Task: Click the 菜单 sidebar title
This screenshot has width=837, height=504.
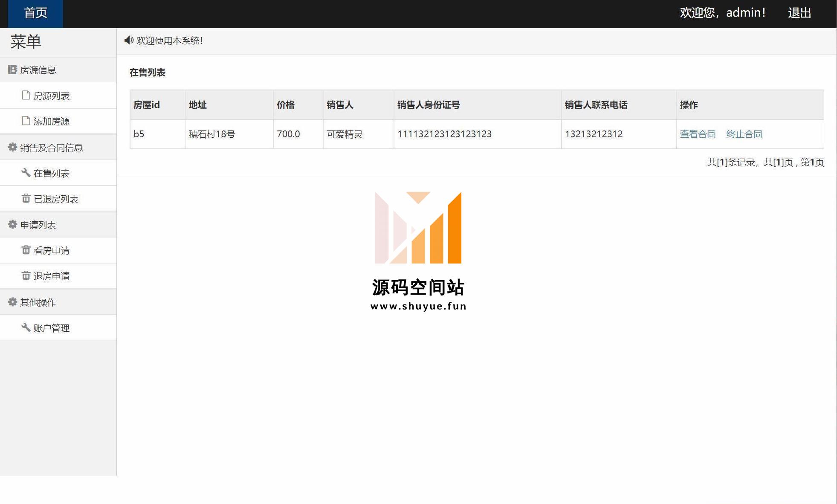Action: click(26, 42)
